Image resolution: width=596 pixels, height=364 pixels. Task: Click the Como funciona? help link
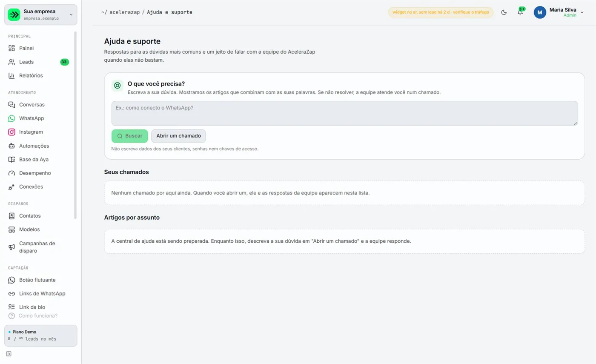33,316
